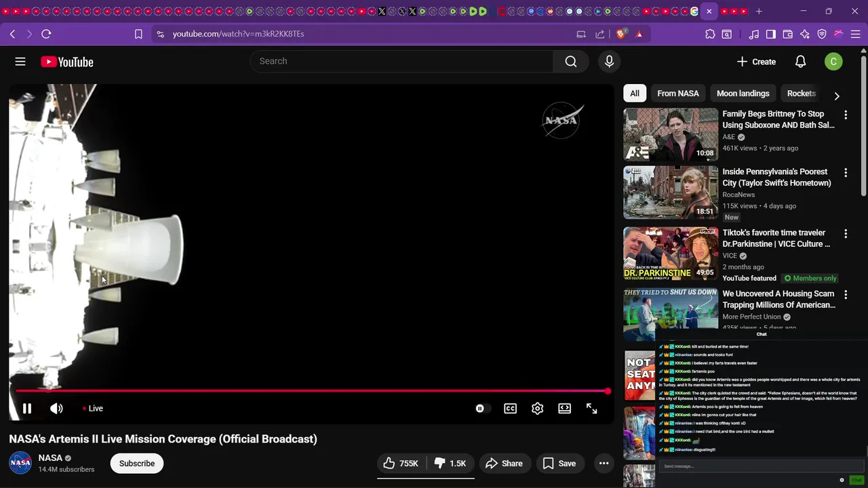
Task: Click the chat overlay scrollbar
Action: tap(866, 451)
